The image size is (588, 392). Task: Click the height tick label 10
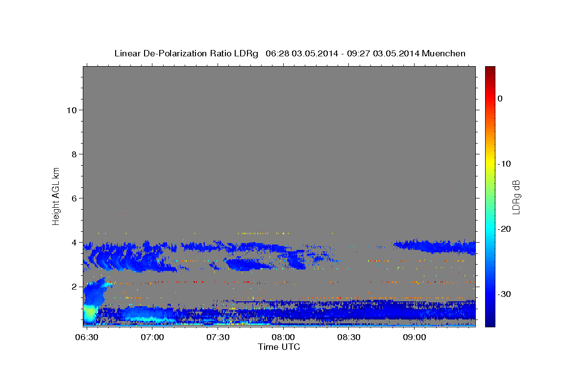(72, 110)
